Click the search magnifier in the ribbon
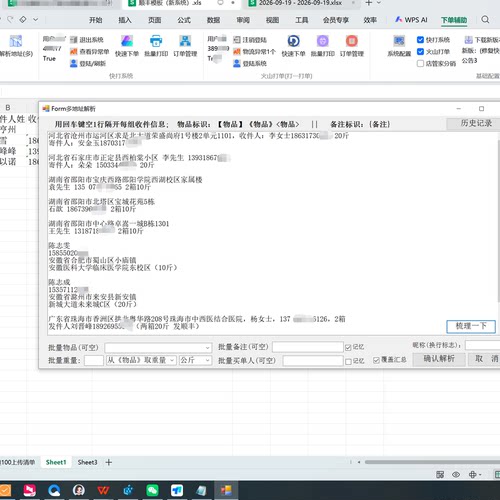The image size is (500, 500). pyautogui.click(x=485, y=20)
